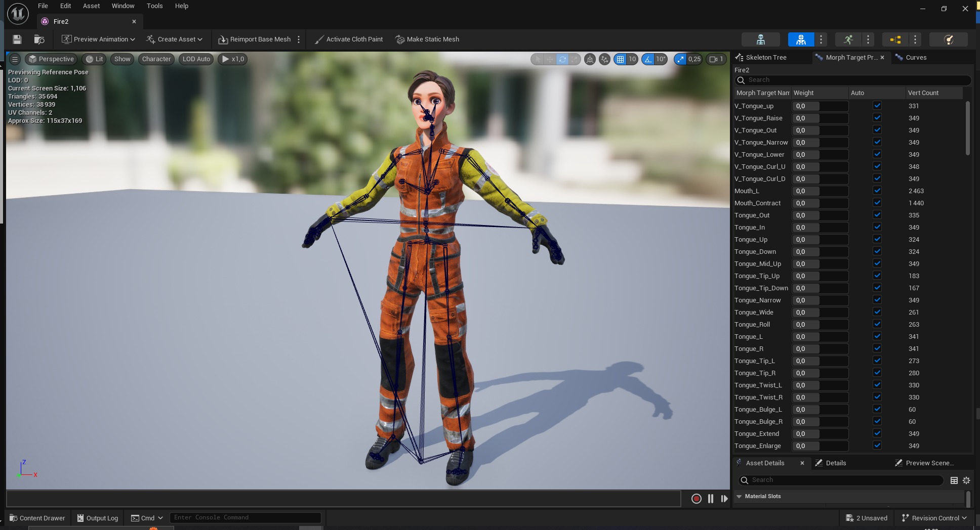Image resolution: width=980 pixels, height=530 pixels.
Task: Activate the Translate gizmo in viewport toolbar
Action: [x=550, y=59]
